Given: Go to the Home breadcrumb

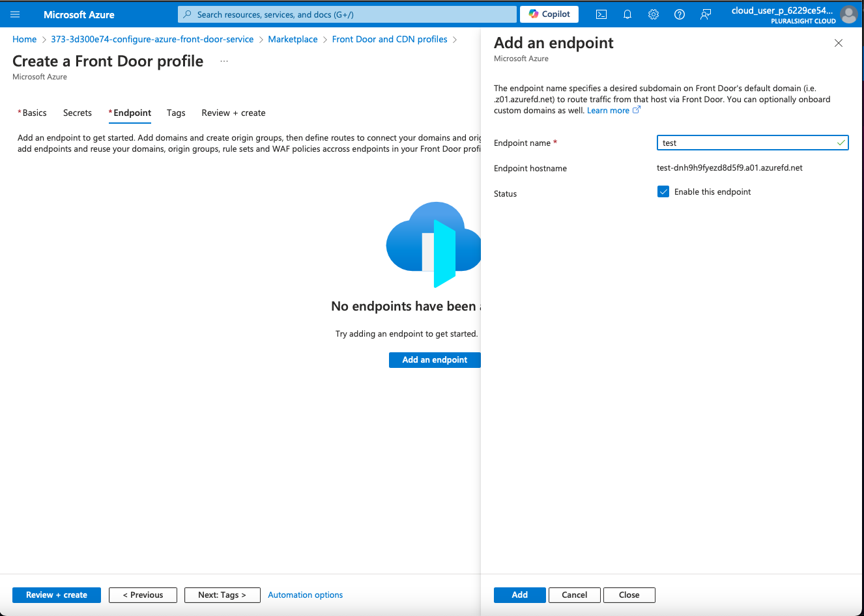Looking at the screenshot, I should coord(24,39).
